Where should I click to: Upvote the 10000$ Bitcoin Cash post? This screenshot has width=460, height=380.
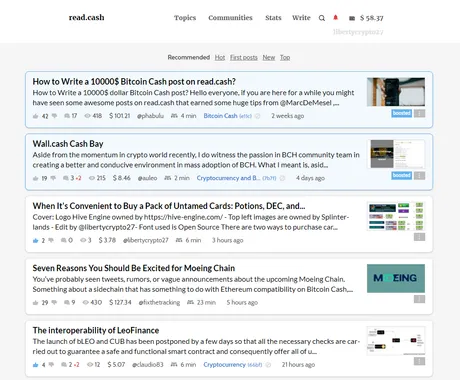[x=36, y=116]
